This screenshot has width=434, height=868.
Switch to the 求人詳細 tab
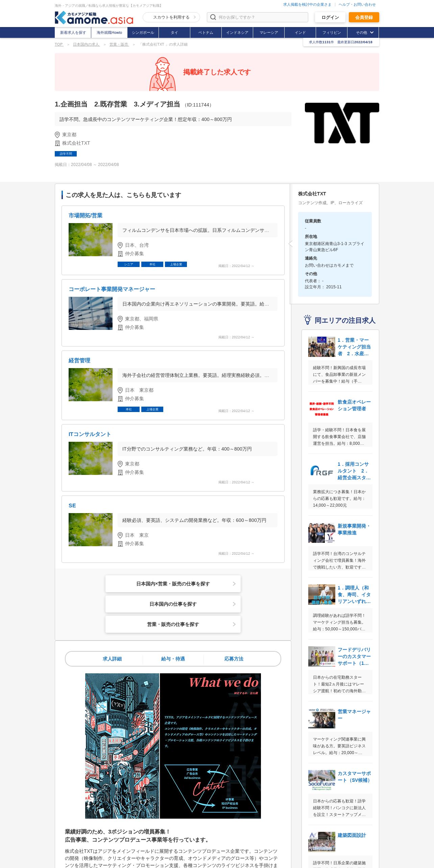[112, 659]
